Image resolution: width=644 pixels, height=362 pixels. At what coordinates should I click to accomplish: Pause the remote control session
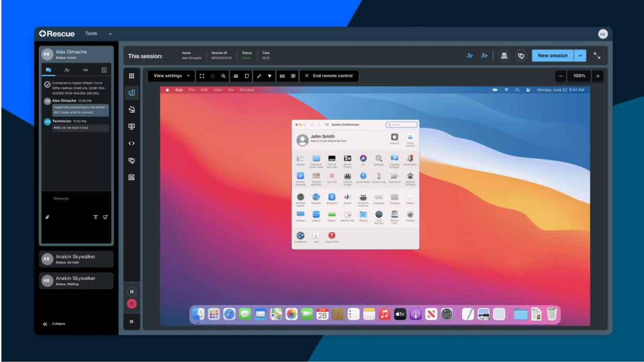click(131, 291)
